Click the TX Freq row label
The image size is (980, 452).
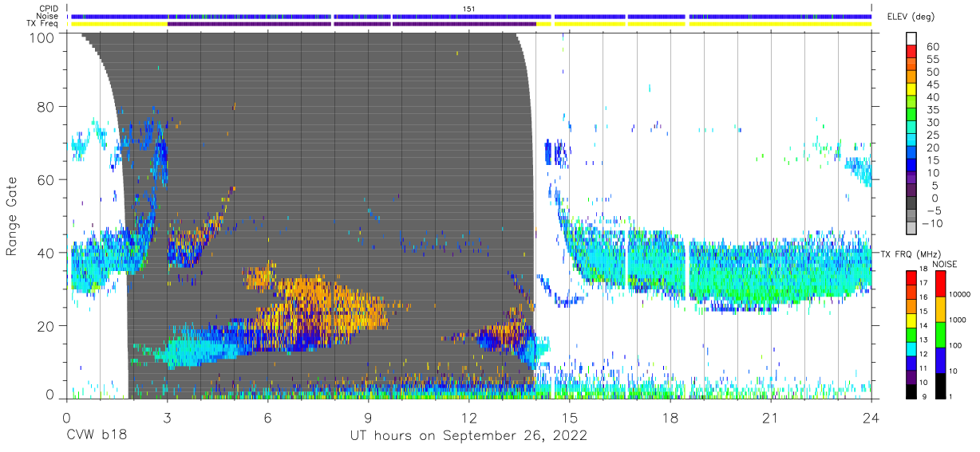(x=44, y=23)
